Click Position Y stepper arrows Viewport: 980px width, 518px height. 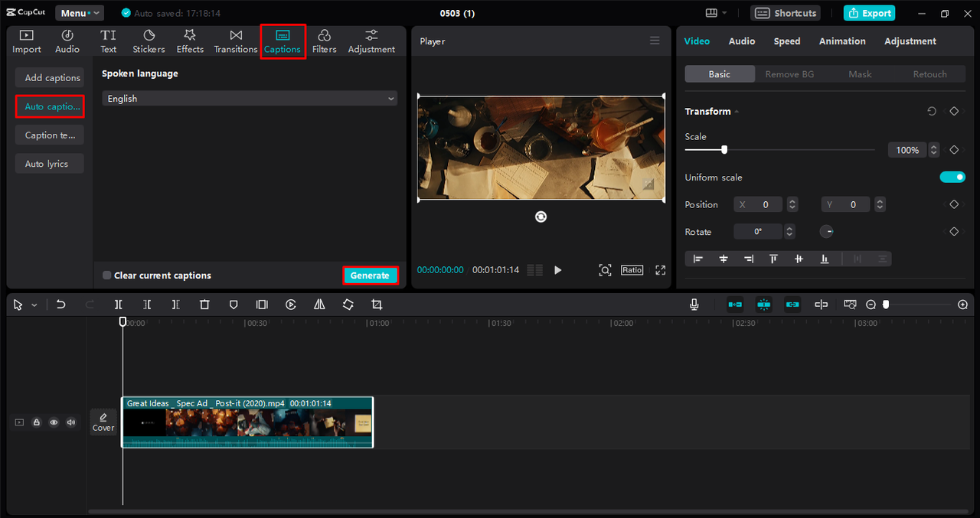(880, 204)
